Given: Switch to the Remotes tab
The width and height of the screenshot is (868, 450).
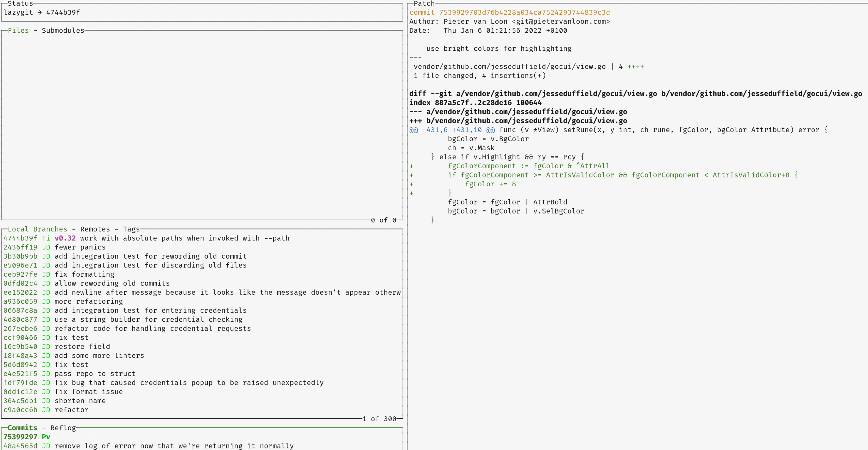Looking at the screenshot, I should (94, 229).
